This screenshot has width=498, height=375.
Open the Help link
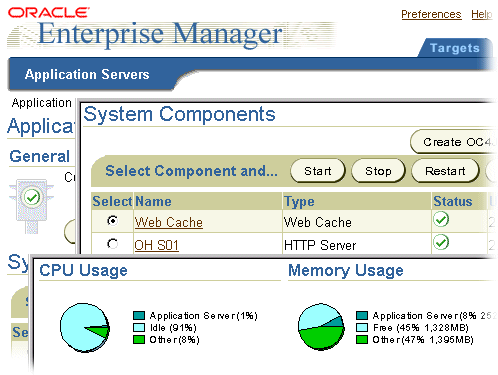tap(482, 14)
